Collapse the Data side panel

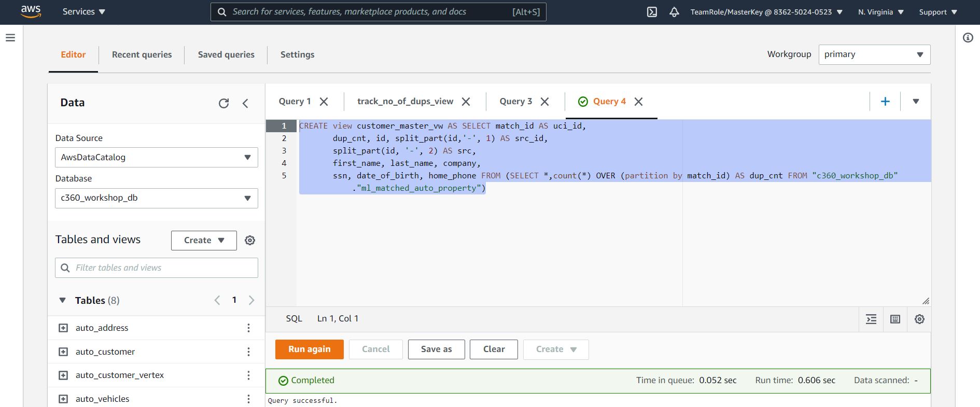[x=245, y=103]
